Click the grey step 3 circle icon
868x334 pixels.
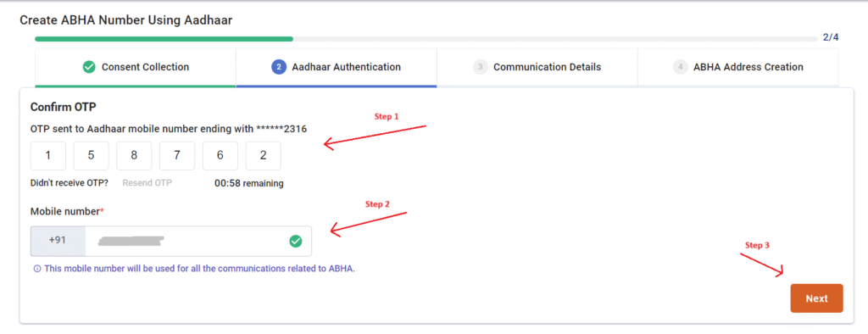pos(480,67)
